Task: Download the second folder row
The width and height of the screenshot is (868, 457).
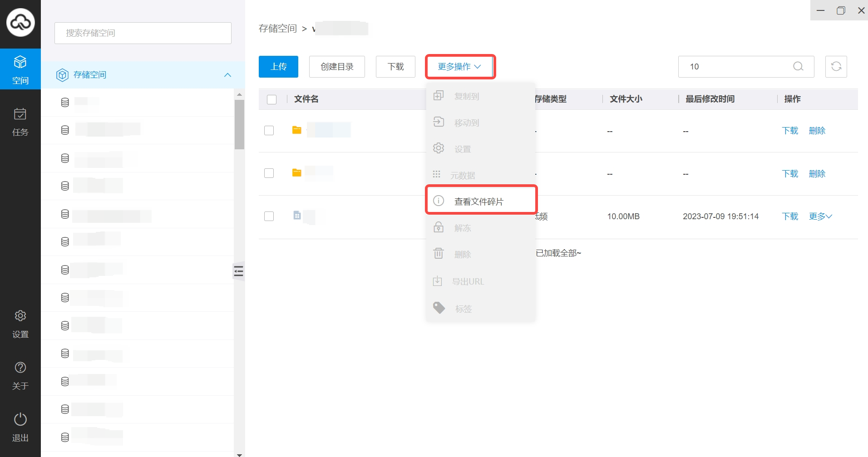Action: (790, 174)
